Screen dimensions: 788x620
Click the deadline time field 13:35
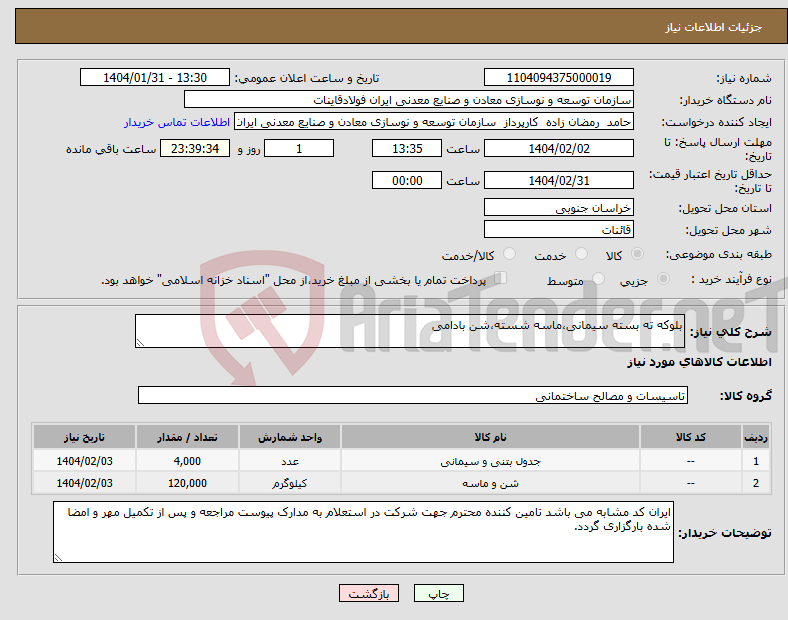click(407, 148)
